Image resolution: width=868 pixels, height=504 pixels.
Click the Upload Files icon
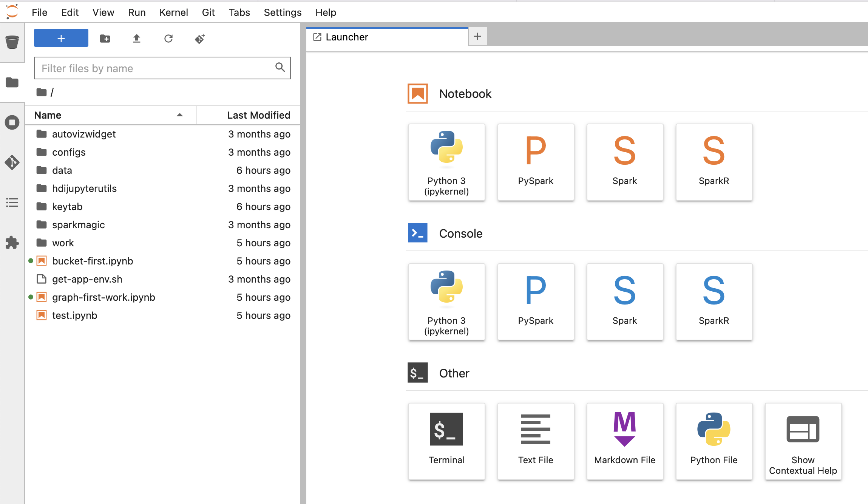coord(137,39)
